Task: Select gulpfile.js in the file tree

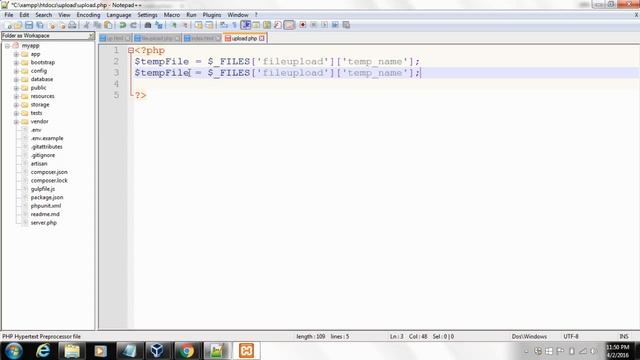Action: pyautogui.click(x=43, y=189)
